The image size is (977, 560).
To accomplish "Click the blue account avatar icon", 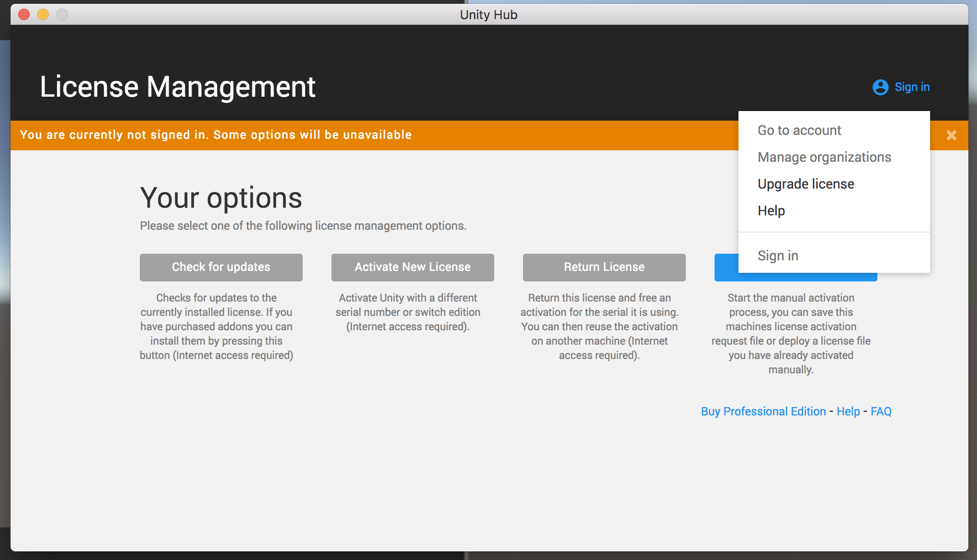I will (880, 87).
